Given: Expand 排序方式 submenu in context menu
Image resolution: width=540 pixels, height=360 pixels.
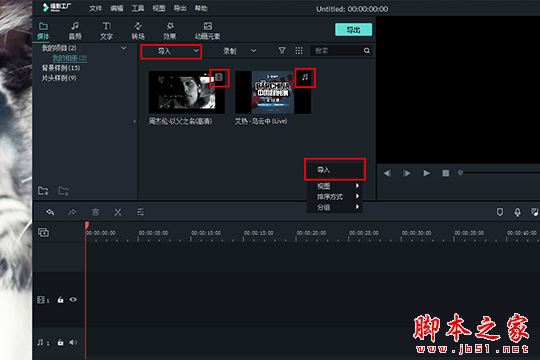Looking at the screenshot, I should (334, 197).
